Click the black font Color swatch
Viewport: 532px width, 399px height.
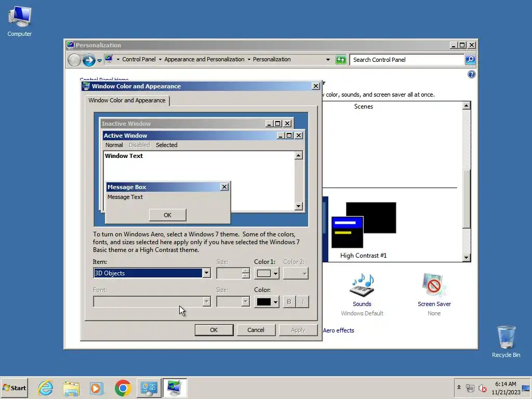[263, 302]
